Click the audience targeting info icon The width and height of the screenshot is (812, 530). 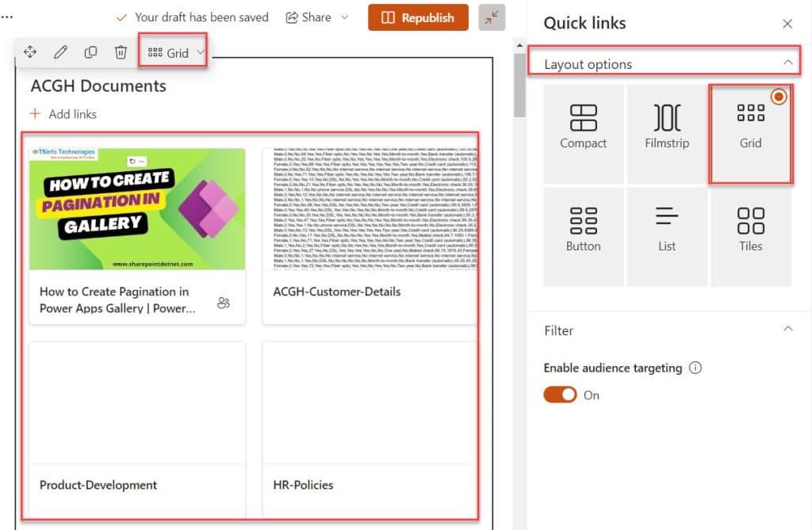(695, 368)
